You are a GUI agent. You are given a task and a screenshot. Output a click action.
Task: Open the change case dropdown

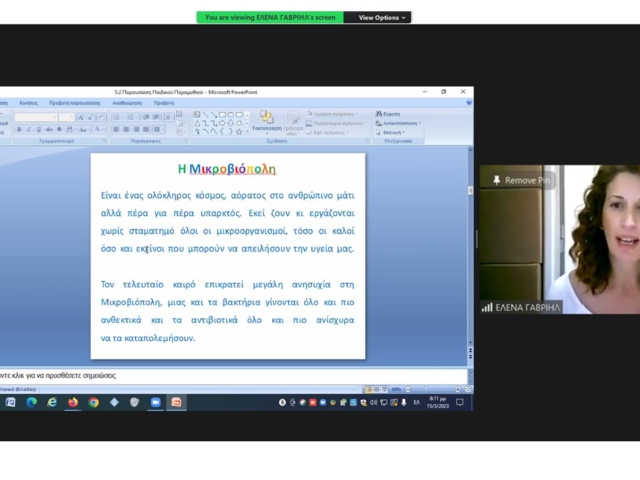tap(83, 129)
